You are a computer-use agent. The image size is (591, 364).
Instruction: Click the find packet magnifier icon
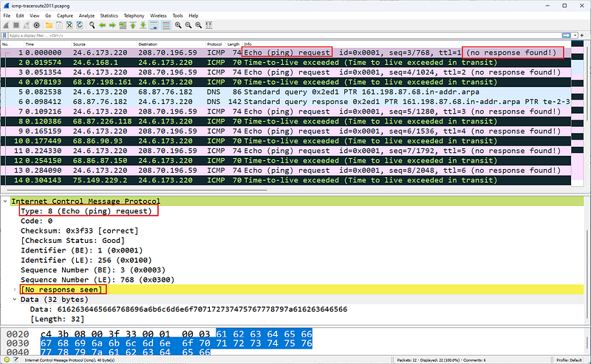pyautogui.click(x=92, y=25)
